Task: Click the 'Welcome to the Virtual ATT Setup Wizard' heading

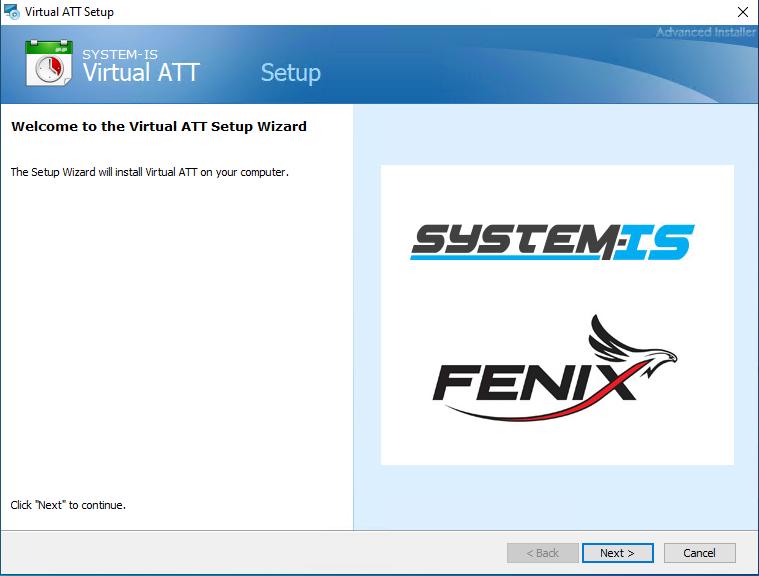Action: [158, 127]
